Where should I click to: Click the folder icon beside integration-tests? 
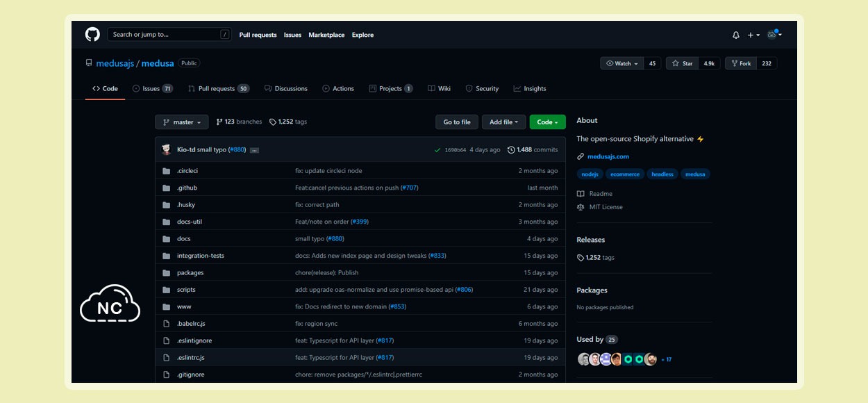coord(166,256)
